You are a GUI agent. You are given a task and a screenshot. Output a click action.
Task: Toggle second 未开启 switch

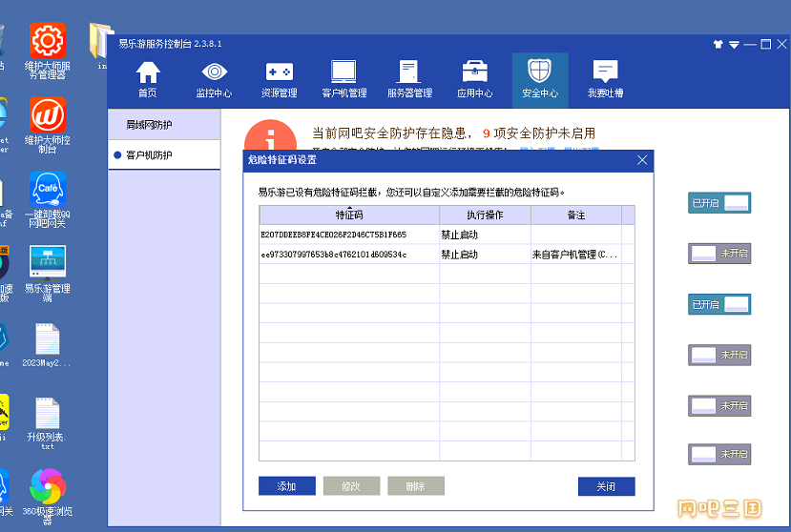[x=719, y=355]
